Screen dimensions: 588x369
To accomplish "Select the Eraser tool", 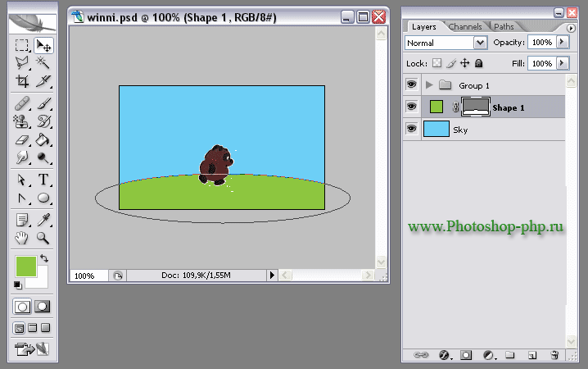I will click(22, 139).
